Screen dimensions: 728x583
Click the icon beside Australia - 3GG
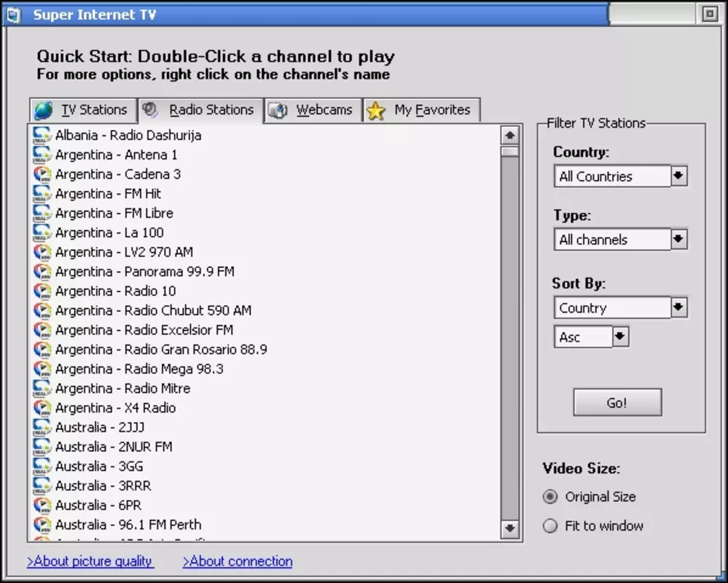pos(42,466)
